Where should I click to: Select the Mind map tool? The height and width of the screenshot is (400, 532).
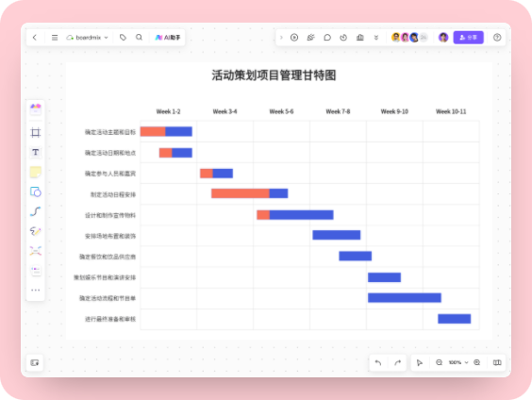click(36, 251)
